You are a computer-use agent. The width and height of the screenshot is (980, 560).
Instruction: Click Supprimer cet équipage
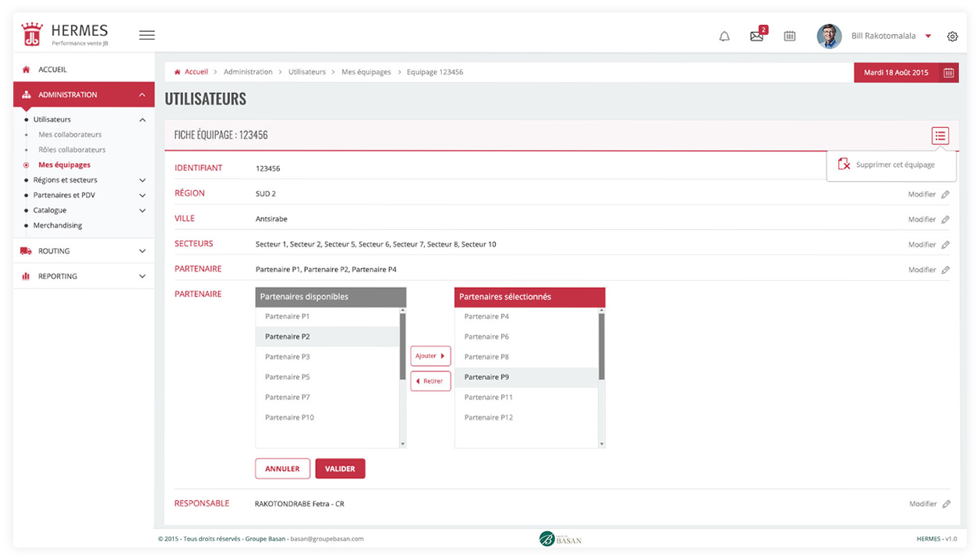pyautogui.click(x=895, y=165)
